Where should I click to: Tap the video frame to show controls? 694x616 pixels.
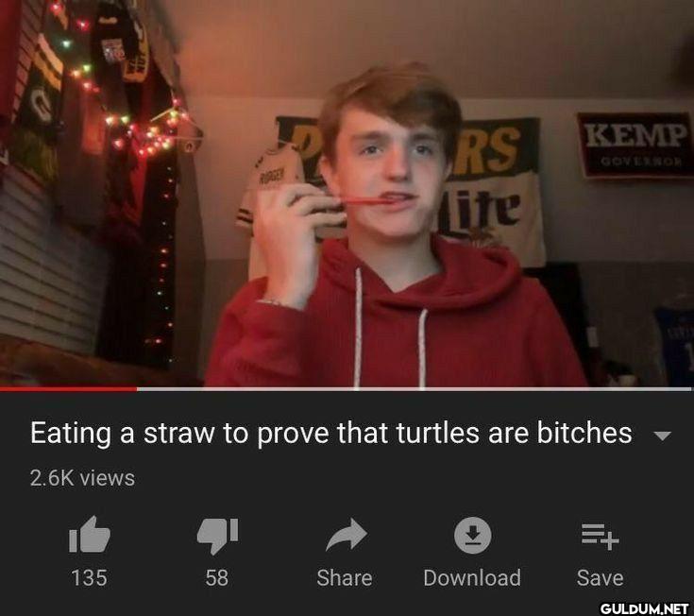347,194
